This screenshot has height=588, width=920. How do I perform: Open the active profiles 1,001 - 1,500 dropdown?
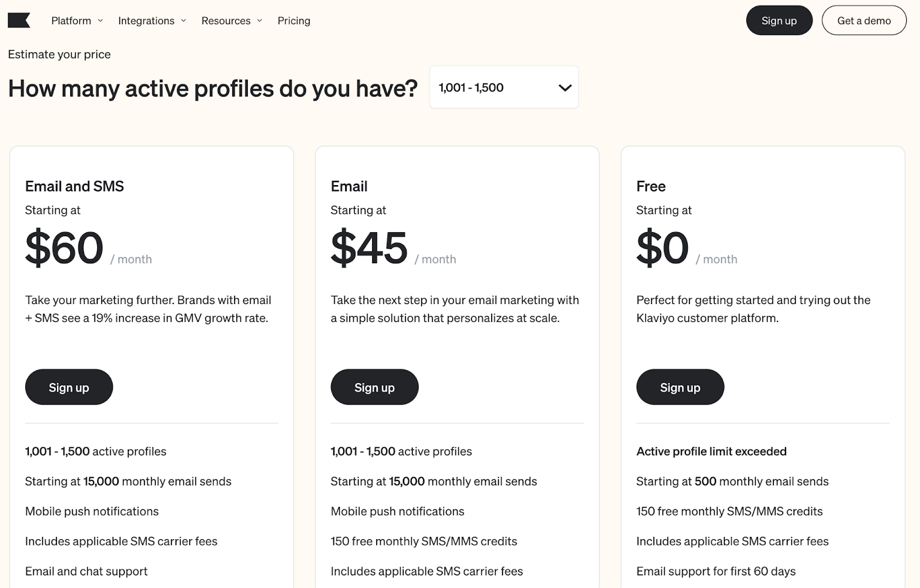click(503, 87)
